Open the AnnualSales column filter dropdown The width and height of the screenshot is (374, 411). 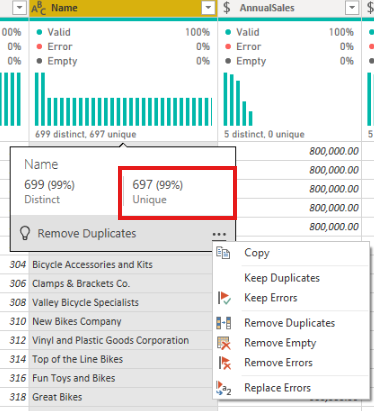pyautogui.click(x=352, y=8)
